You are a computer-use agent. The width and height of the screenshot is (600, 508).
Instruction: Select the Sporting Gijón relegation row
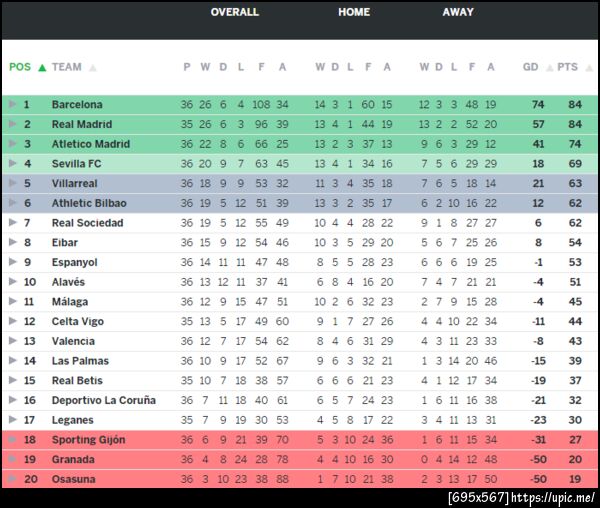[x=300, y=440]
